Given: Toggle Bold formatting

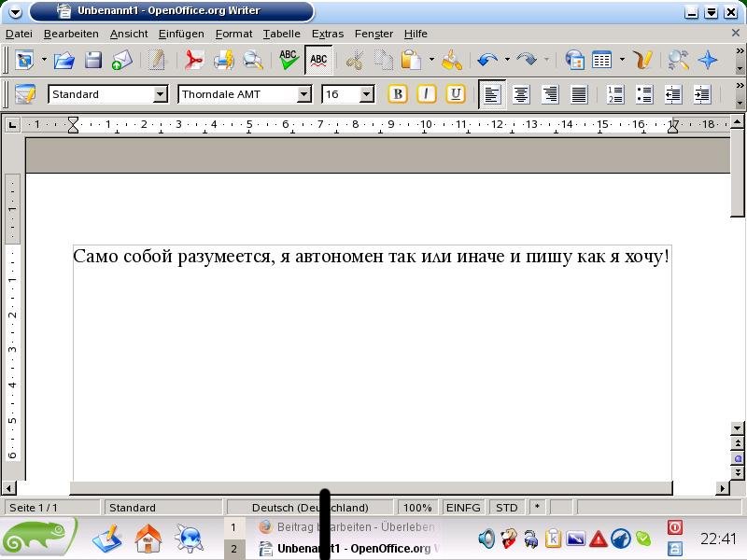Looking at the screenshot, I should 398,94.
